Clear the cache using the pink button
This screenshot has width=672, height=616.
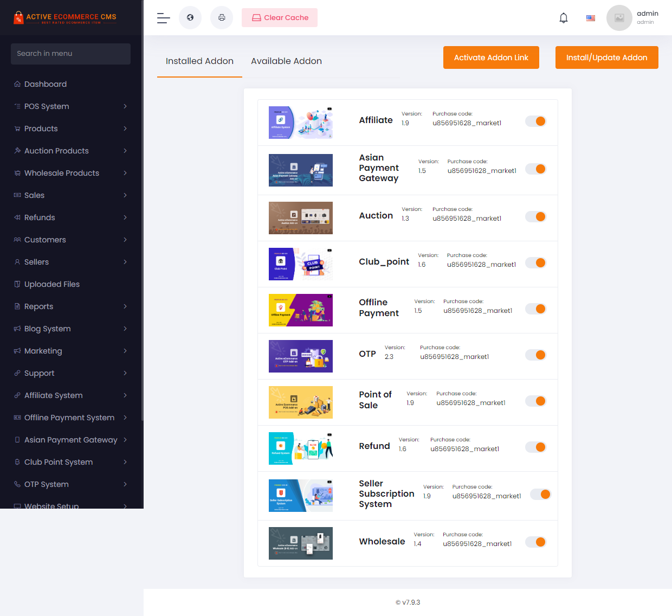tap(280, 17)
